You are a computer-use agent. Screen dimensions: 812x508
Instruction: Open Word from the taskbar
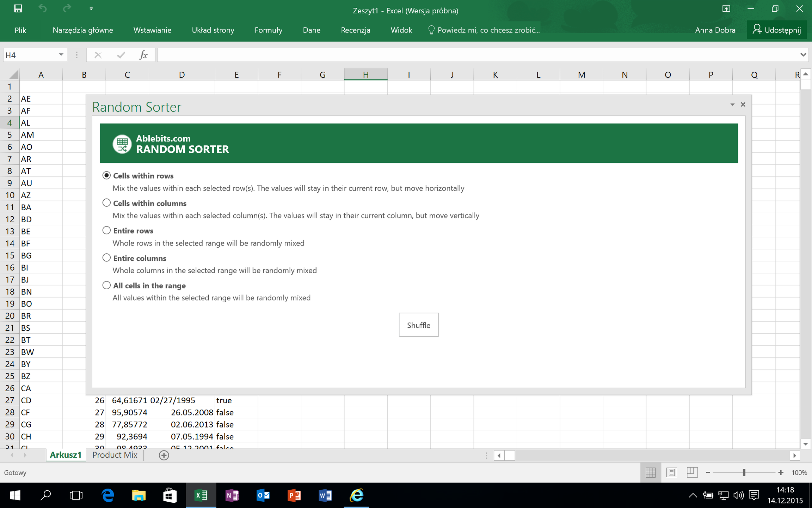tap(325, 496)
